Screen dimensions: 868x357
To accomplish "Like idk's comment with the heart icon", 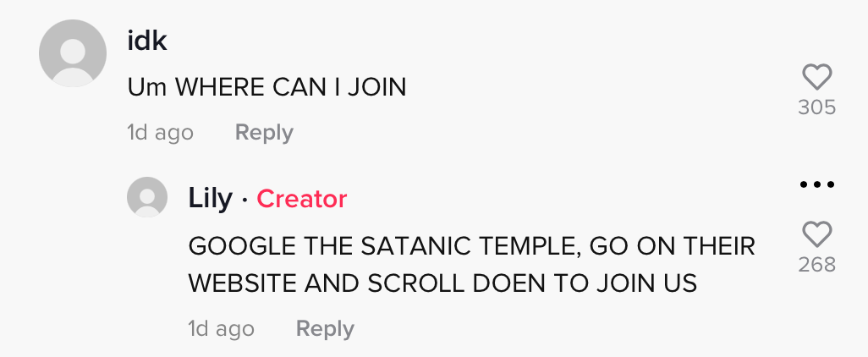I will click(x=817, y=78).
